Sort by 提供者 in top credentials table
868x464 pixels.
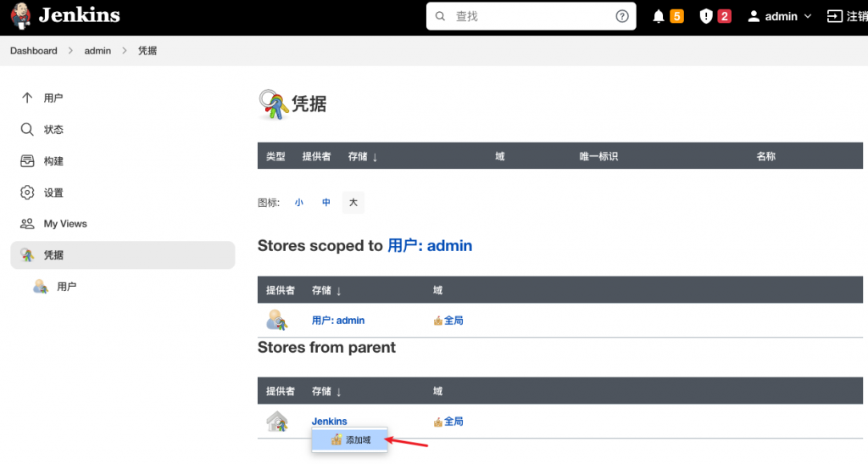(317, 156)
